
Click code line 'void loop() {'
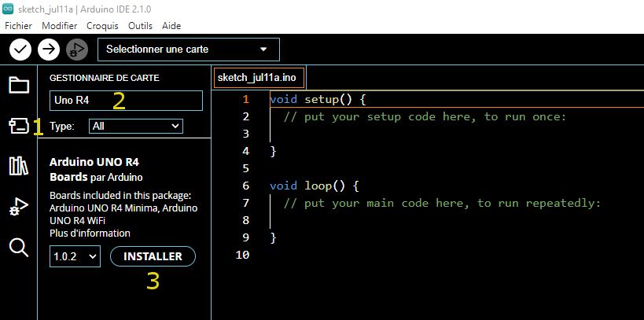pos(315,186)
